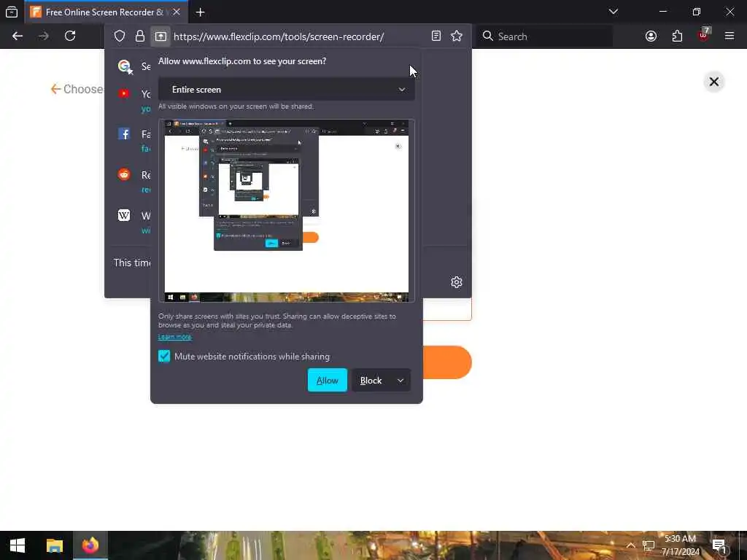Click the Wikipedia suggestion icon

[124, 215]
